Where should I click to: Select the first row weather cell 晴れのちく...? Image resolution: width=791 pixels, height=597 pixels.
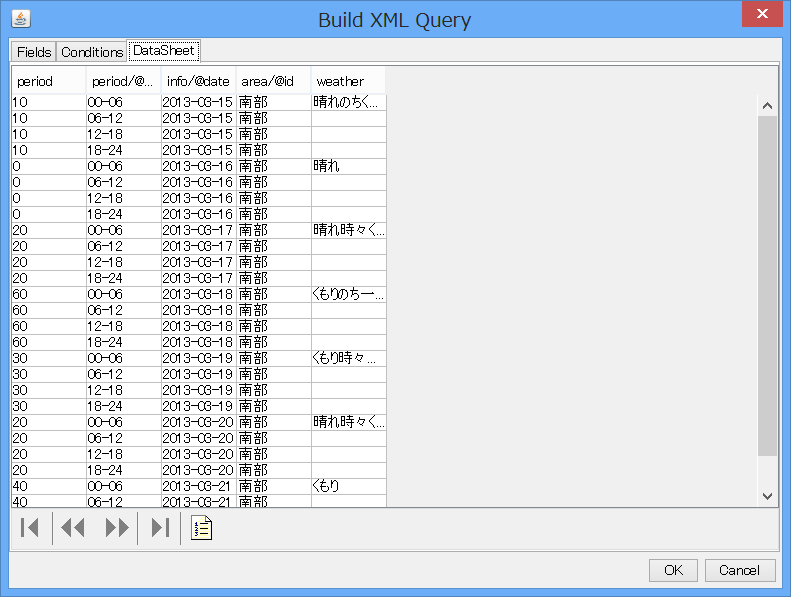point(347,102)
